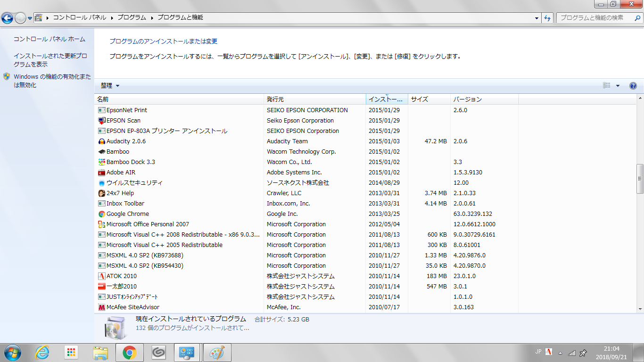Show hidden tray icons arrow

[x=560, y=353]
